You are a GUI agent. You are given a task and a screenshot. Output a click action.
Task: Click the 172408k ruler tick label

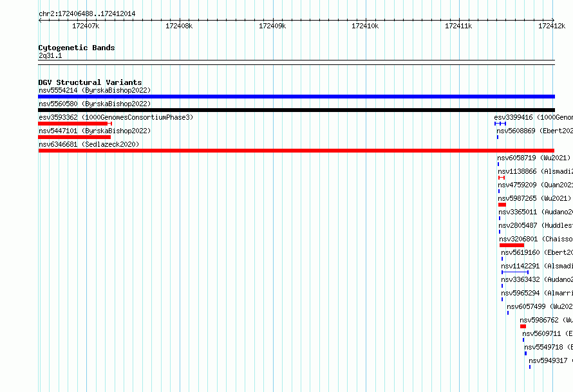[179, 26]
